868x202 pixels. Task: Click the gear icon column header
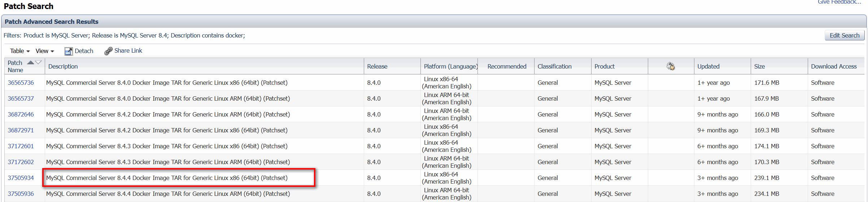pyautogui.click(x=671, y=66)
